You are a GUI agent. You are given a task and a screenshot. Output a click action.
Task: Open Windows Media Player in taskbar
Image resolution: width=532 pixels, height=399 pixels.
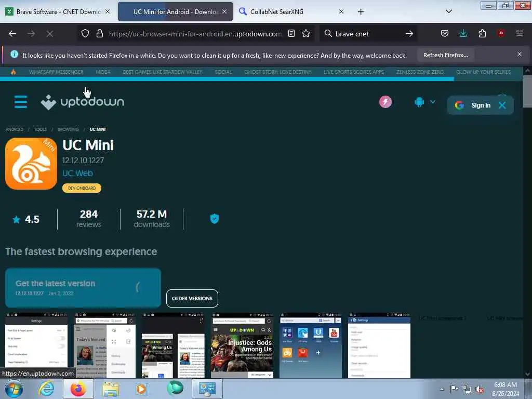[x=142, y=389]
